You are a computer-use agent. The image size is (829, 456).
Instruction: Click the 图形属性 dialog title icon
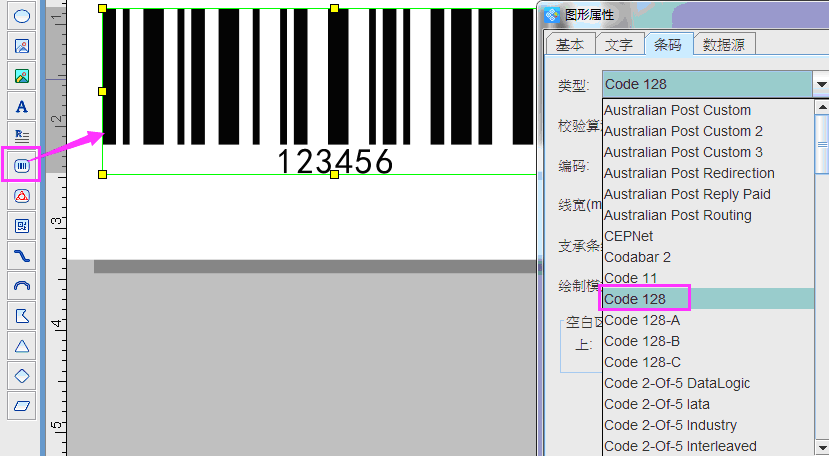[552, 14]
